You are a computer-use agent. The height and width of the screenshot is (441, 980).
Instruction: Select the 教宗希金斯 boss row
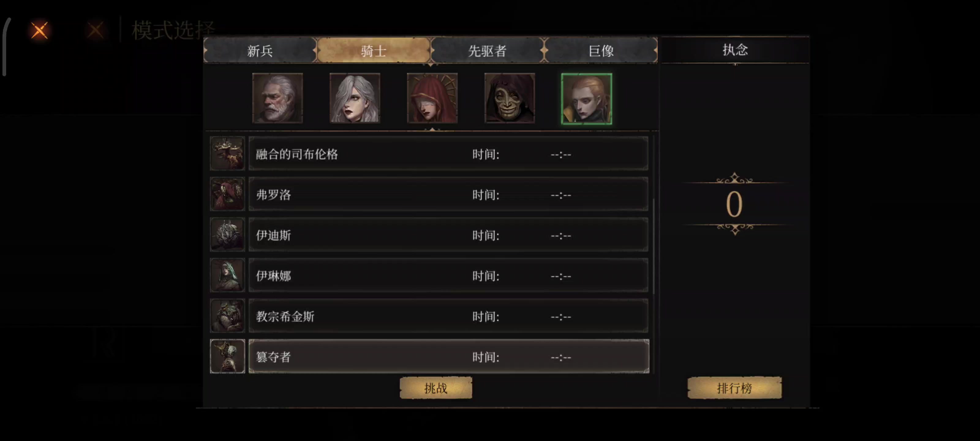449,316
